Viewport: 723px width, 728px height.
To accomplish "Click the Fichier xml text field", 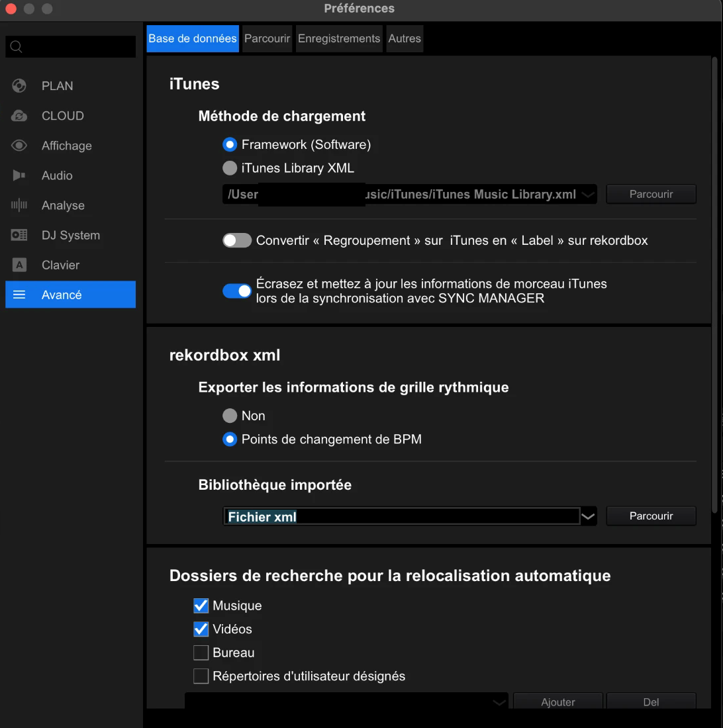I will tap(402, 516).
